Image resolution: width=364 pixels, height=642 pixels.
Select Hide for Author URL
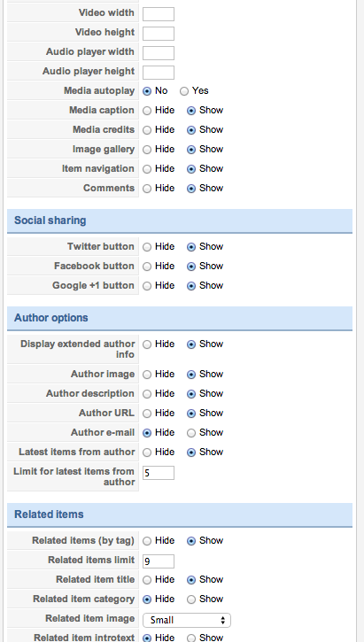tap(147, 414)
